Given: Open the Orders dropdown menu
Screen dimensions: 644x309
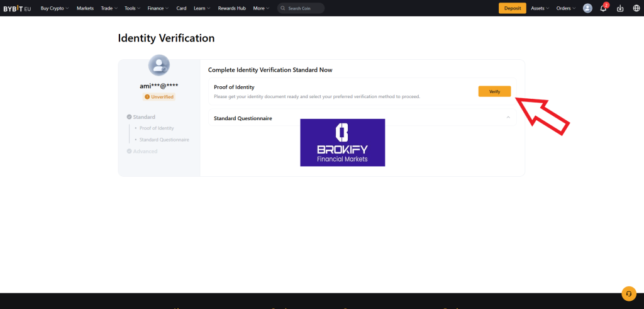Looking at the screenshot, I should 565,8.
